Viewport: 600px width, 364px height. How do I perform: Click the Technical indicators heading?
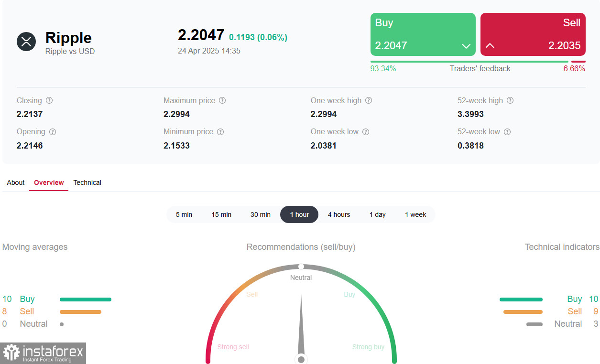pos(562,247)
